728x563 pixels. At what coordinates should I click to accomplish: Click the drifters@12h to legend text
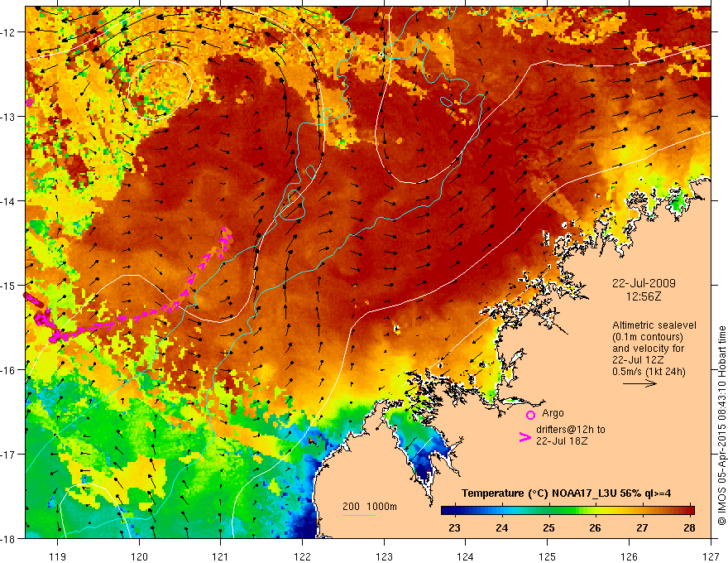tap(571, 429)
